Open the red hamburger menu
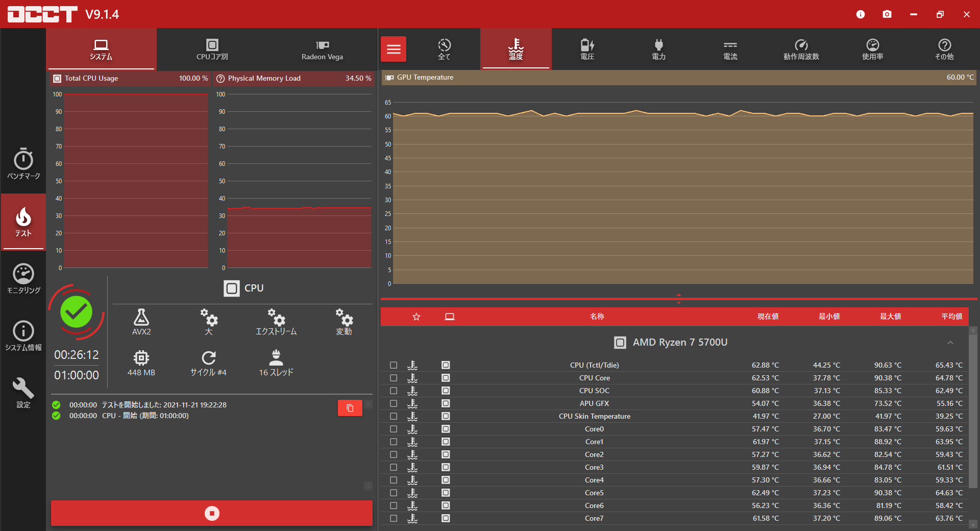980x531 pixels. pyautogui.click(x=394, y=49)
